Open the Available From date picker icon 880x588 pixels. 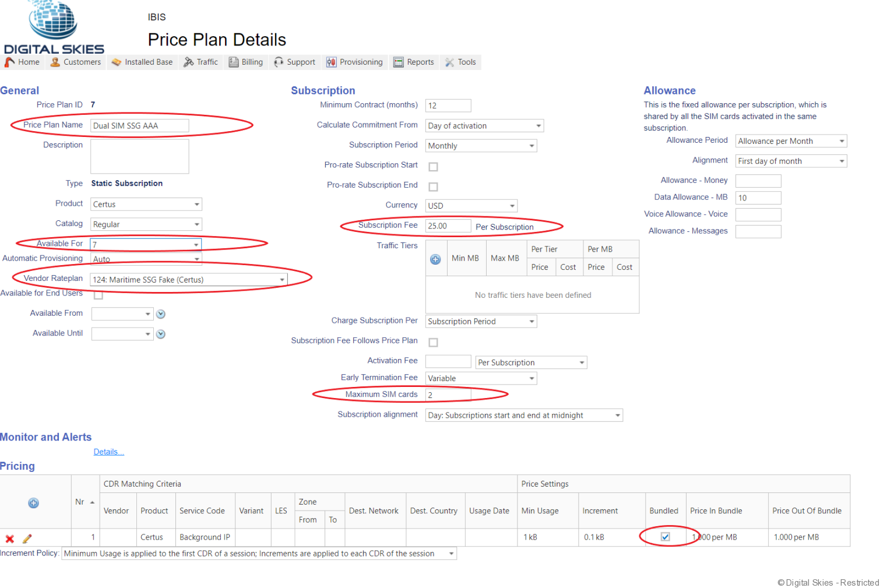pyautogui.click(x=161, y=314)
